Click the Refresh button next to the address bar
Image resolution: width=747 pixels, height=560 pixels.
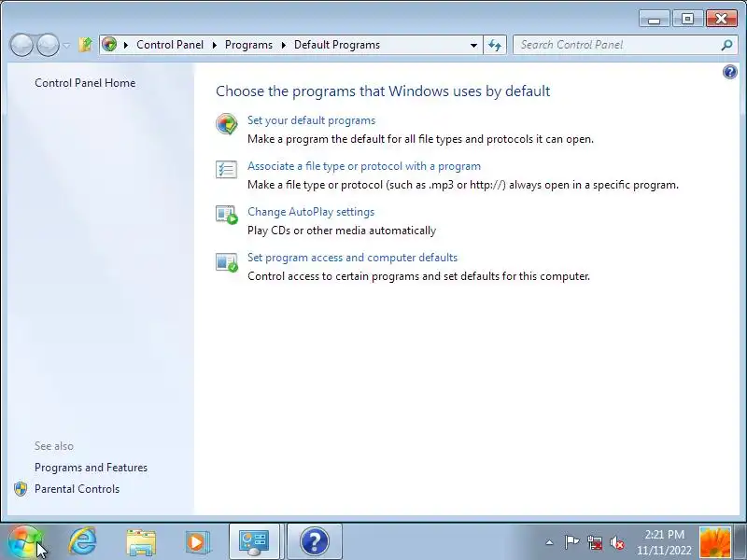pyautogui.click(x=495, y=45)
